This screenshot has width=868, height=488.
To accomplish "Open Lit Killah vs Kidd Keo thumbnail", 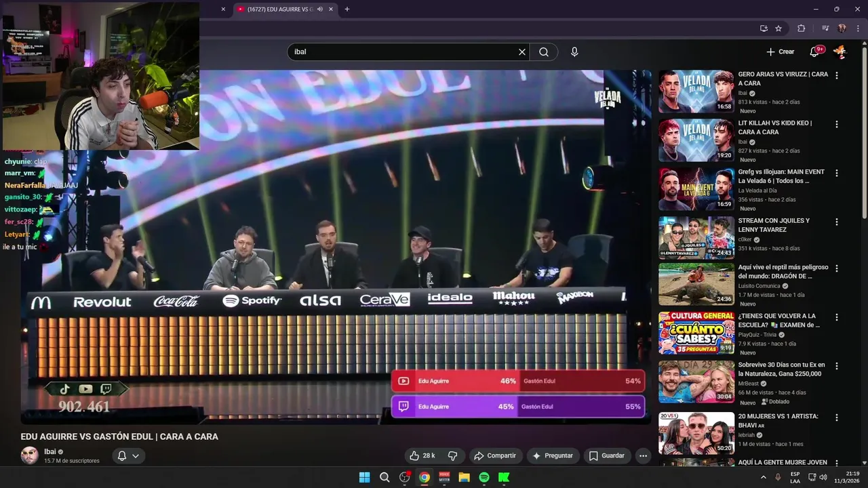I will point(696,140).
